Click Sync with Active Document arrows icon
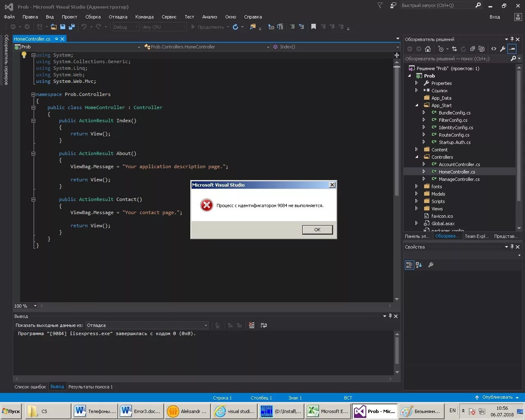 click(x=454, y=49)
